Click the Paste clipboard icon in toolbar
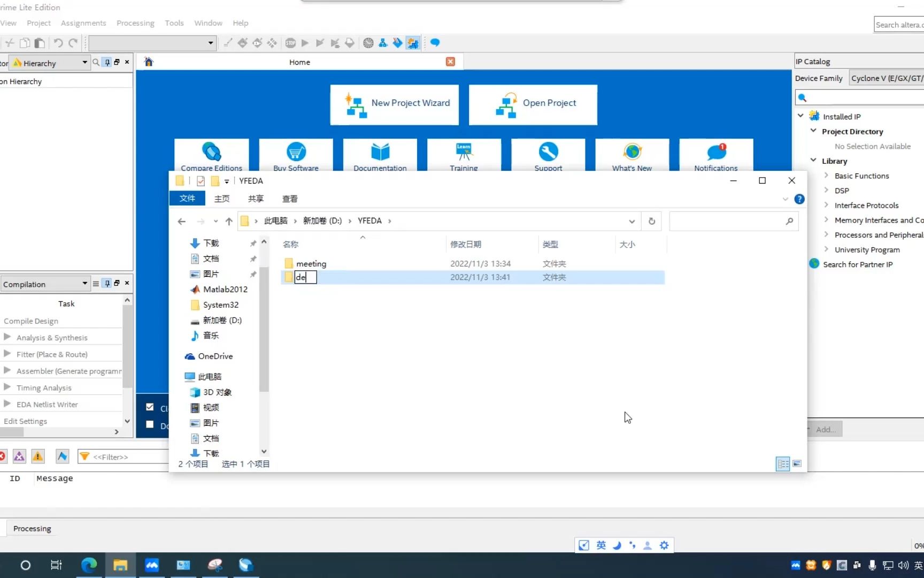 (40, 43)
